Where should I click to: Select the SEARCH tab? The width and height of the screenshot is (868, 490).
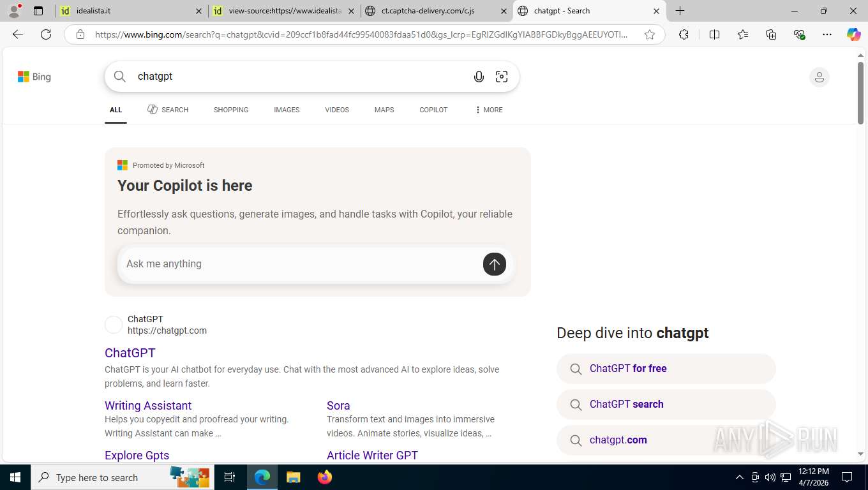tap(168, 110)
